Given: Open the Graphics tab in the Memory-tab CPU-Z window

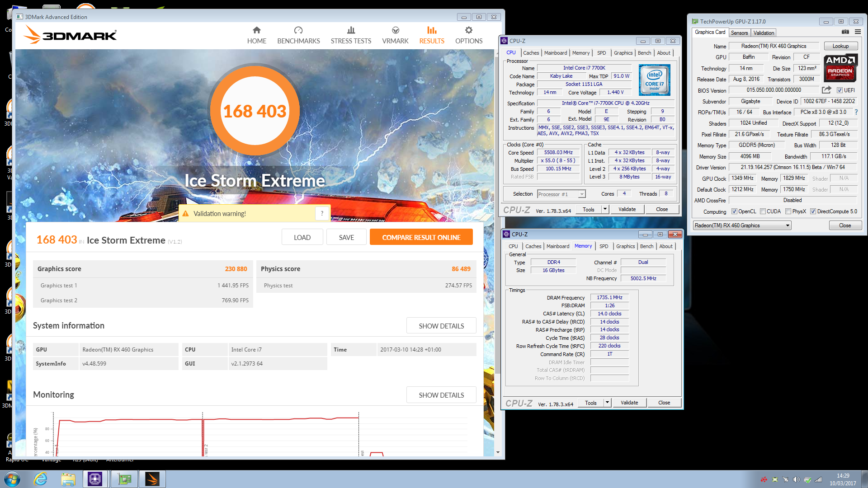Looking at the screenshot, I should 625,246.
